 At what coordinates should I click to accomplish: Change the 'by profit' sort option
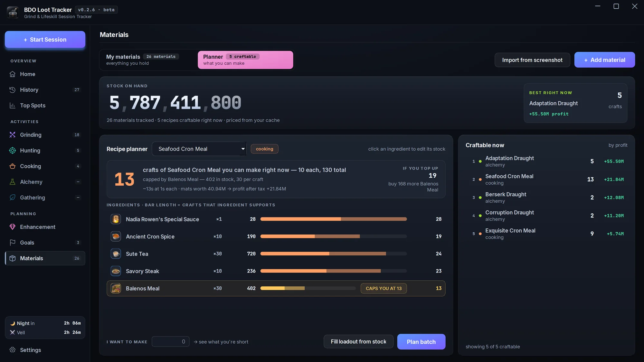click(x=618, y=145)
